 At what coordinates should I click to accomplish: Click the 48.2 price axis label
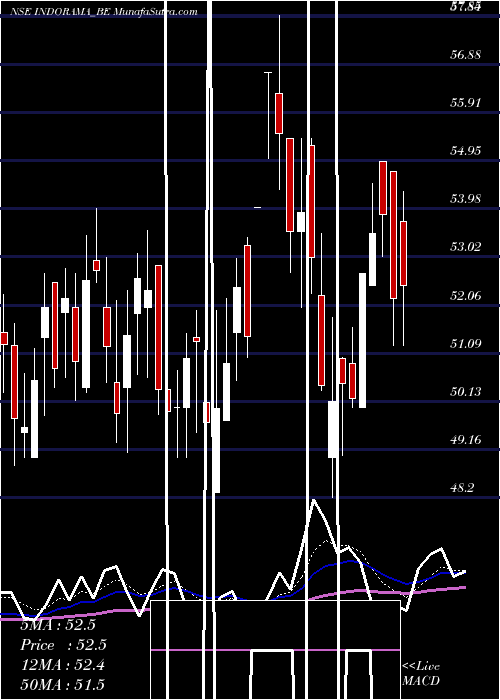(462, 488)
